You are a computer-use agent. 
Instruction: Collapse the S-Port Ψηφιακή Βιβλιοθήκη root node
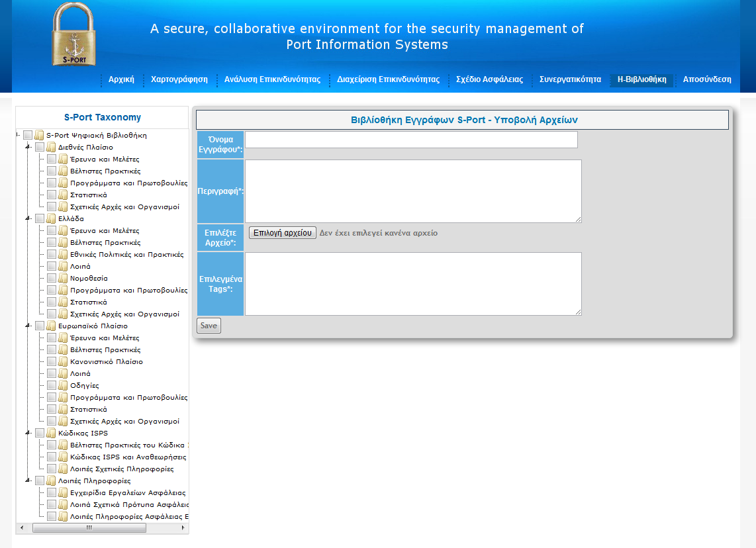click(18, 135)
